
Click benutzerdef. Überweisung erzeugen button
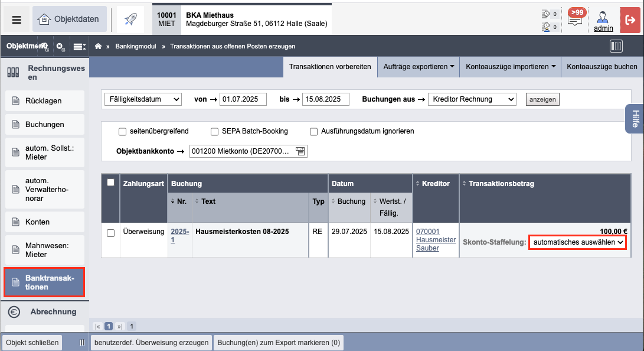151,342
